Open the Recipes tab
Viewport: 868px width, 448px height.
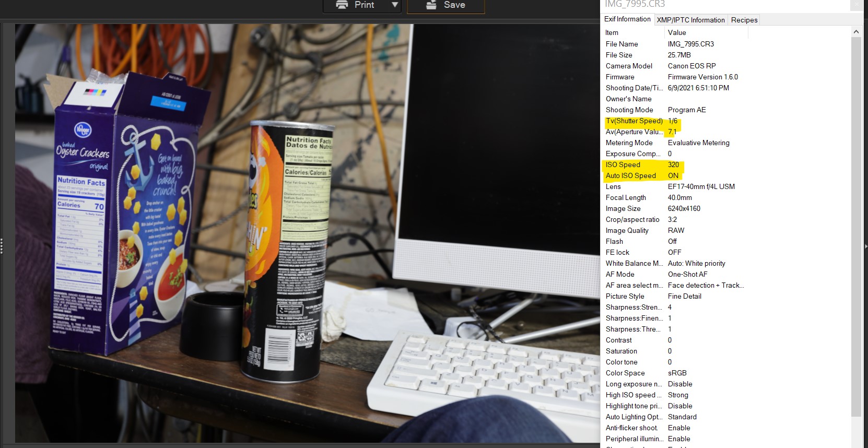click(x=744, y=20)
